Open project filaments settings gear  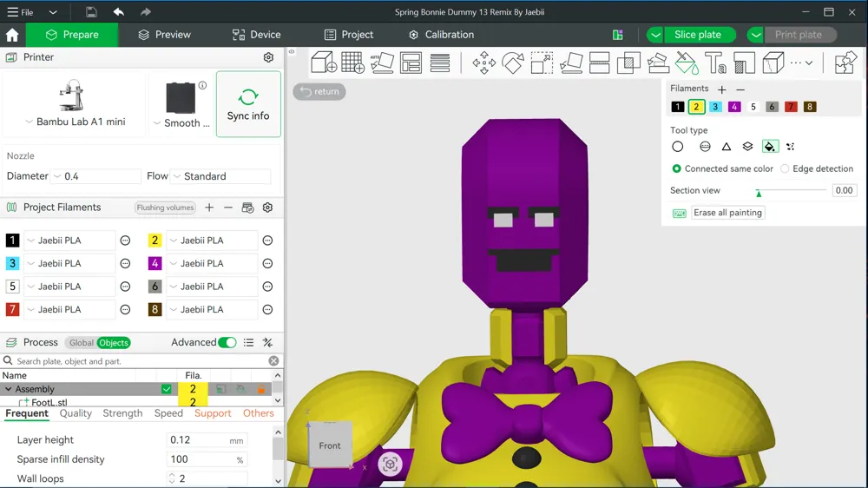(267, 208)
